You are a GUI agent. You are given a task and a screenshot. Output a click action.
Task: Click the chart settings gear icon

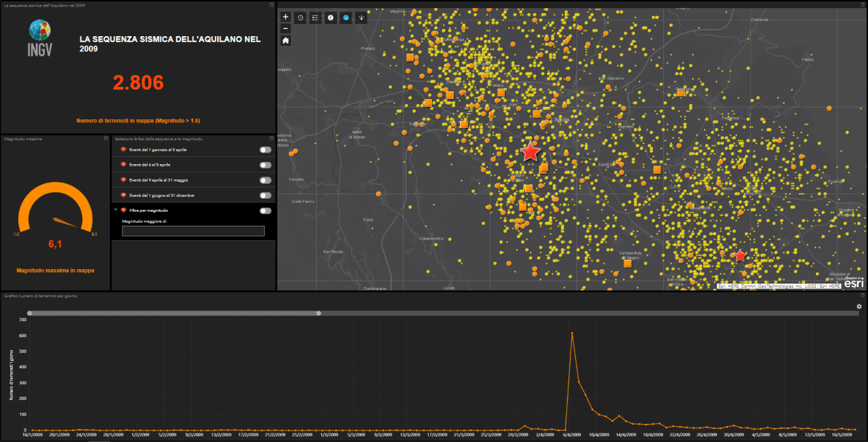tap(859, 307)
